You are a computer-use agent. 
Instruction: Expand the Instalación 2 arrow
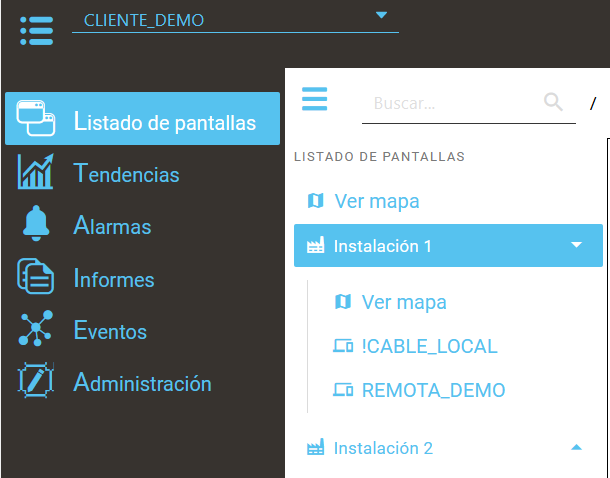click(x=576, y=448)
